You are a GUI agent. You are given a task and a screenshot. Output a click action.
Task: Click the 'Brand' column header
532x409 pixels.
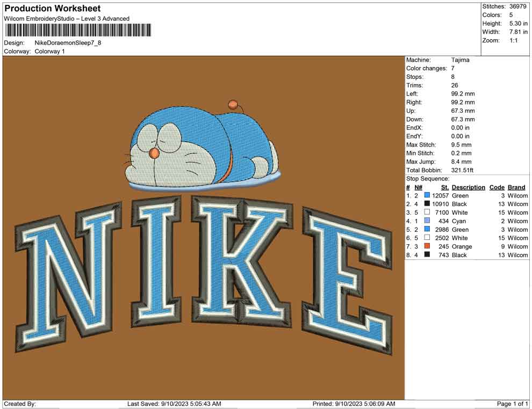(516, 187)
